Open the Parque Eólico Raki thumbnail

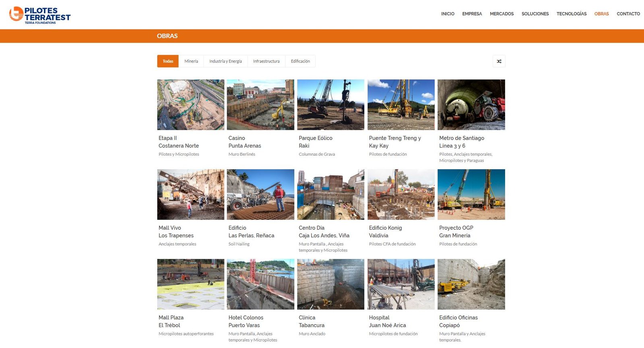point(331,105)
